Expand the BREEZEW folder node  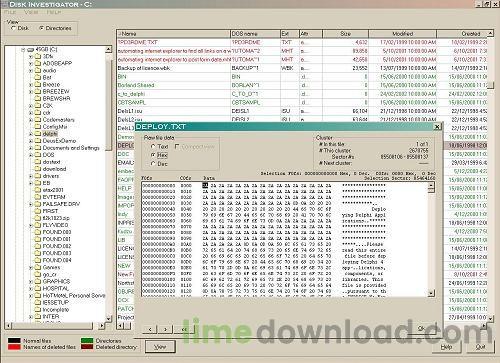pos(31,92)
